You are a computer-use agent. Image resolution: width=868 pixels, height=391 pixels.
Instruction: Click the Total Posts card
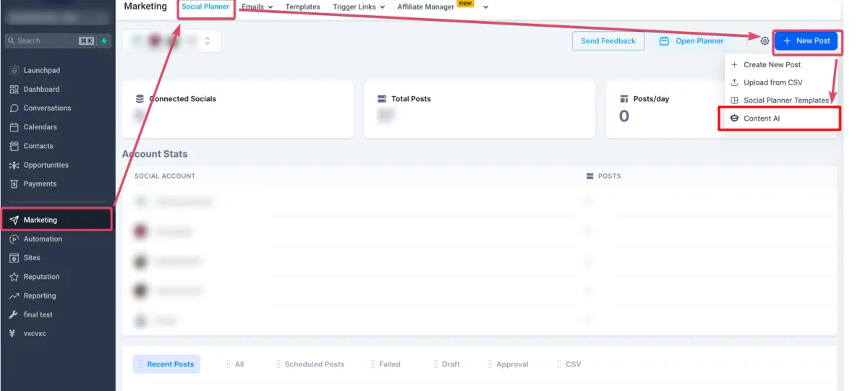[x=480, y=109]
